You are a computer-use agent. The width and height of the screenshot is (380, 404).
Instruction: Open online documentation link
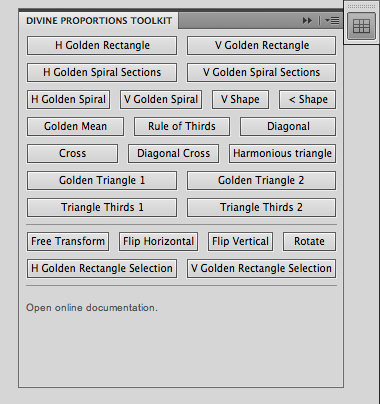pos(92,307)
